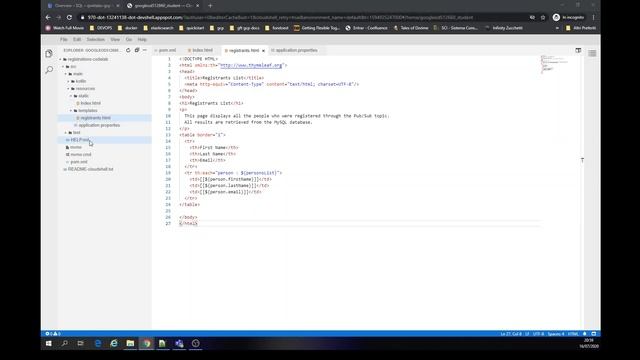This screenshot has height=360, width=640.
Task: Click the code minimap preview
Action: pyautogui.click(x=555, y=63)
